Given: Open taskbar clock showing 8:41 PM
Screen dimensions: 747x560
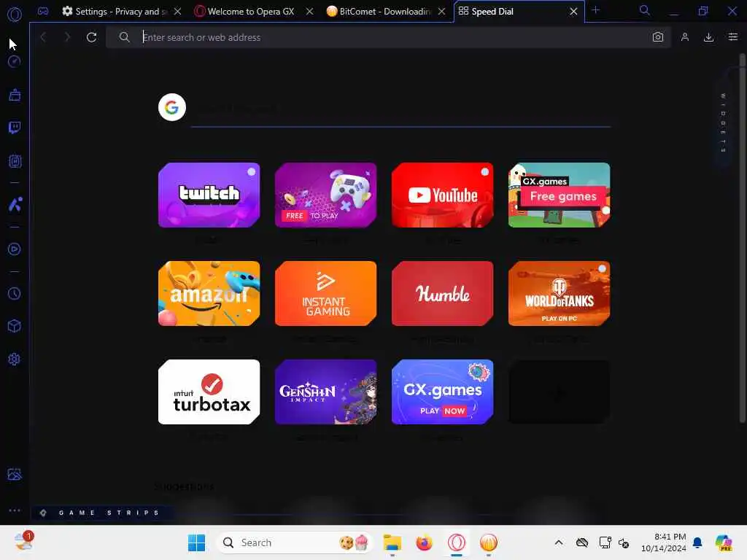Looking at the screenshot, I should click(x=663, y=542).
